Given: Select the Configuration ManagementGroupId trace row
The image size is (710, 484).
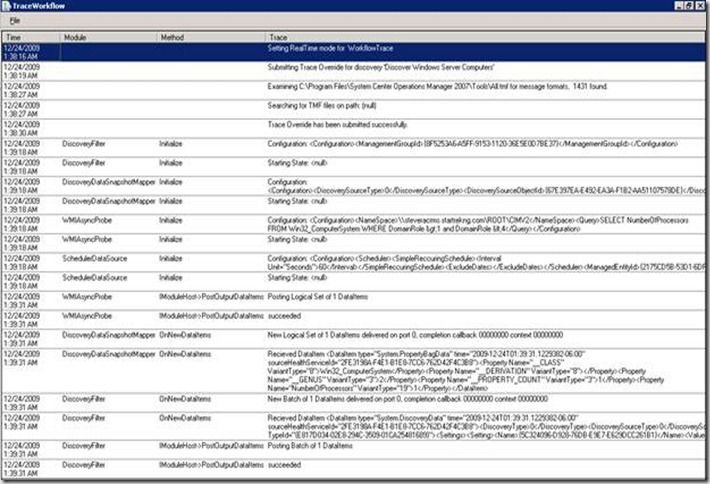Looking at the screenshot, I should 353,148.
